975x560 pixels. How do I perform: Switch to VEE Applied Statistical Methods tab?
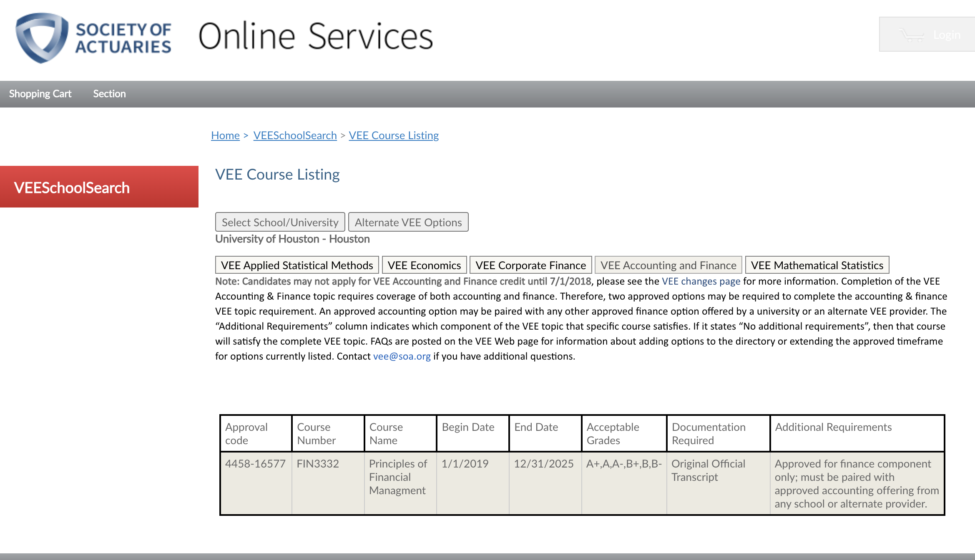pos(297,265)
